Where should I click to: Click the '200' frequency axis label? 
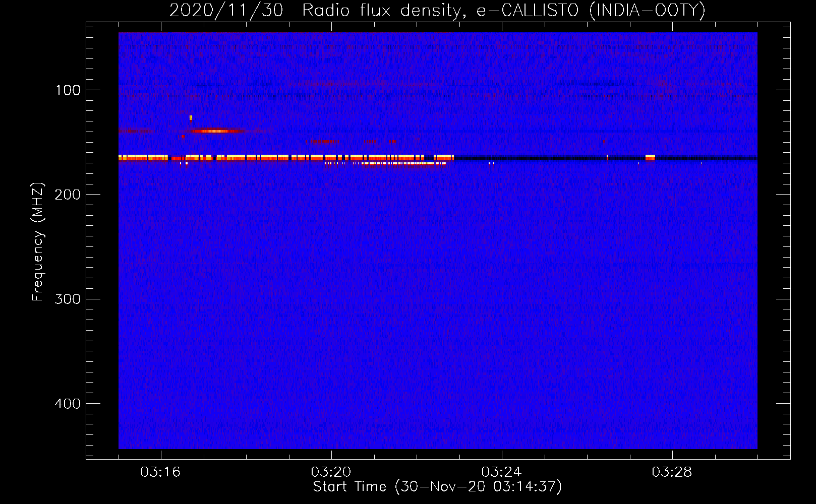[x=68, y=195]
